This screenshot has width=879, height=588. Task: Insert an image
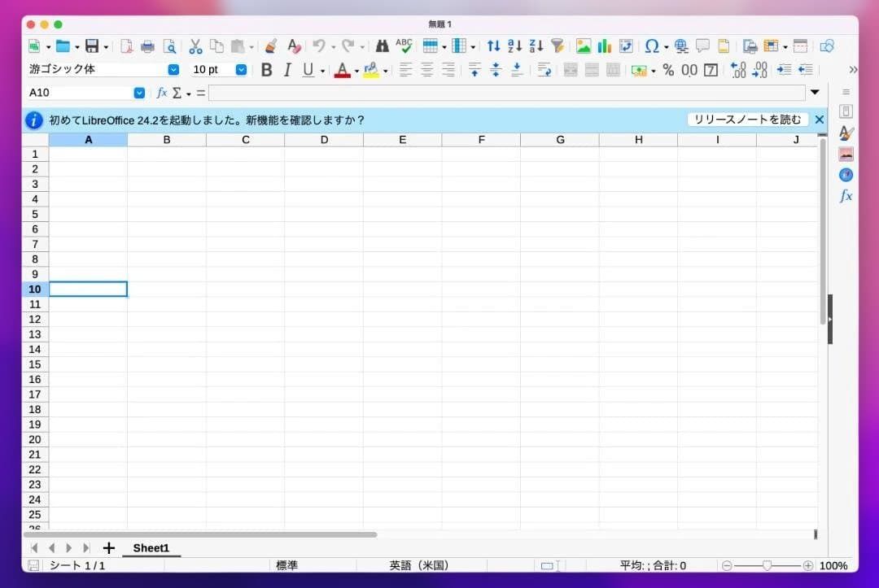pos(583,46)
